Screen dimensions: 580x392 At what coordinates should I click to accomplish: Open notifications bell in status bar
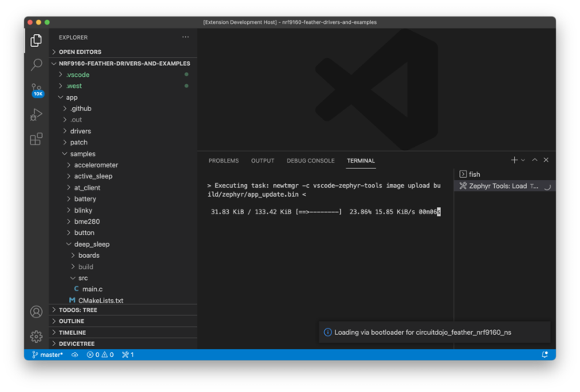coord(545,355)
